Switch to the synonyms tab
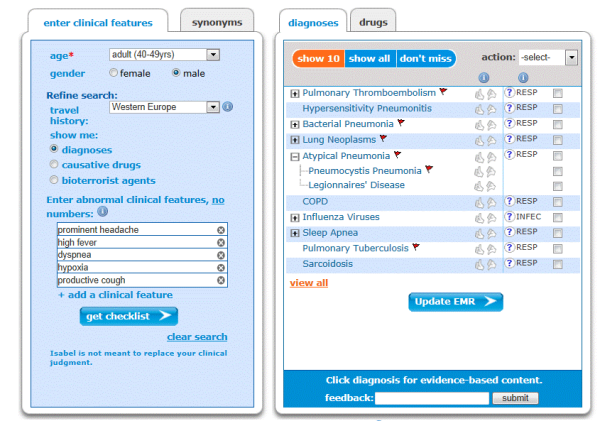This screenshot has height=421, width=600. tap(217, 22)
